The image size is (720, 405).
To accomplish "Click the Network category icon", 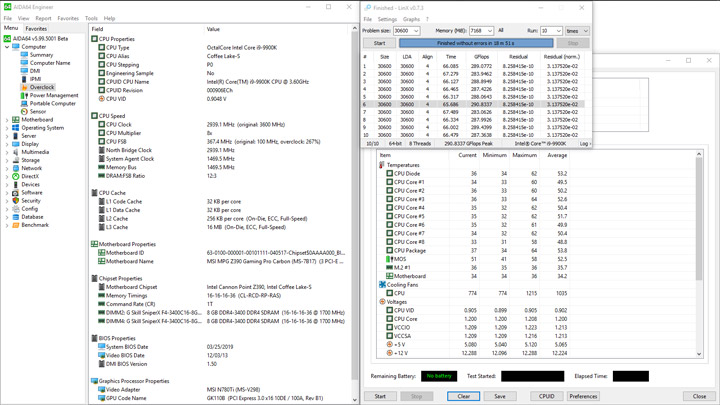I will coord(16,168).
